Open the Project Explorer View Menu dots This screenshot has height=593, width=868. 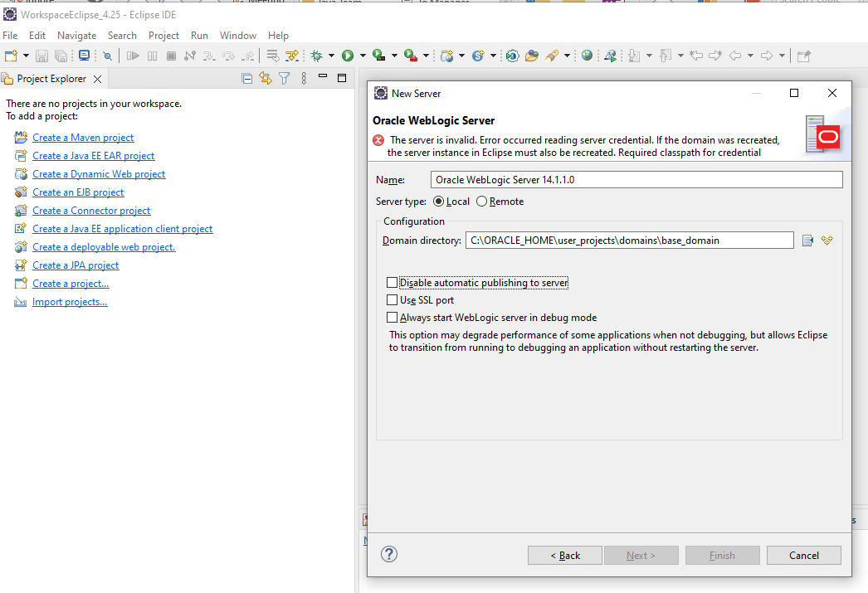point(304,79)
